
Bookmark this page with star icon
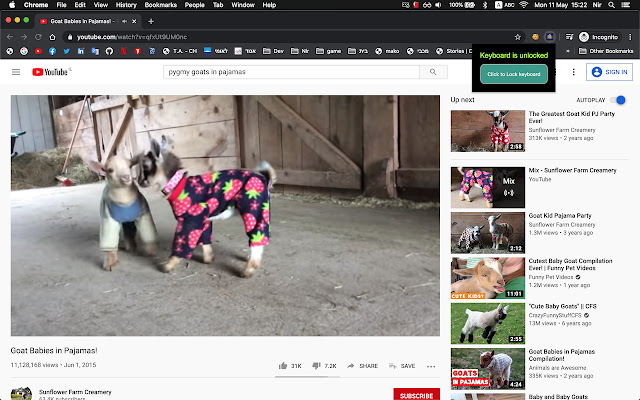518,37
